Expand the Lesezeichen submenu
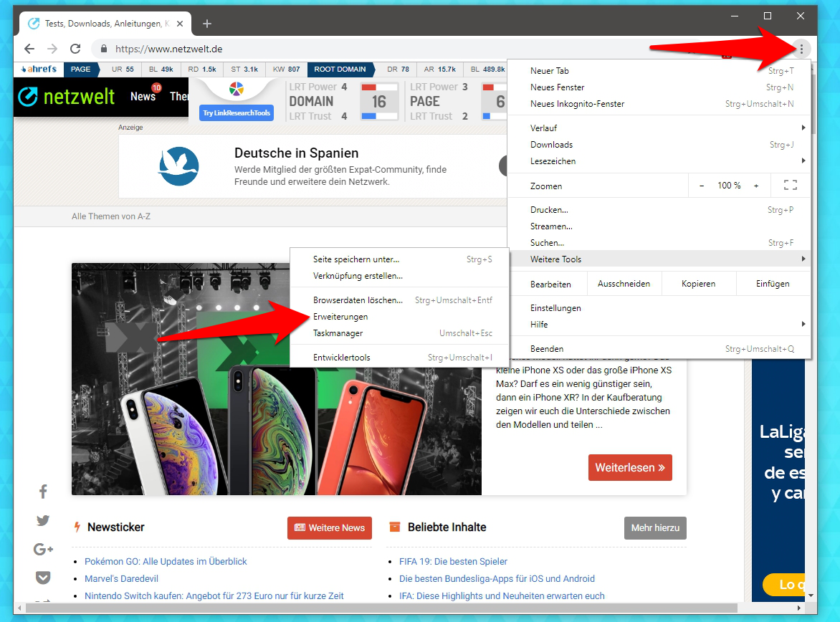The width and height of the screenshot is (840, 622). 659,161
